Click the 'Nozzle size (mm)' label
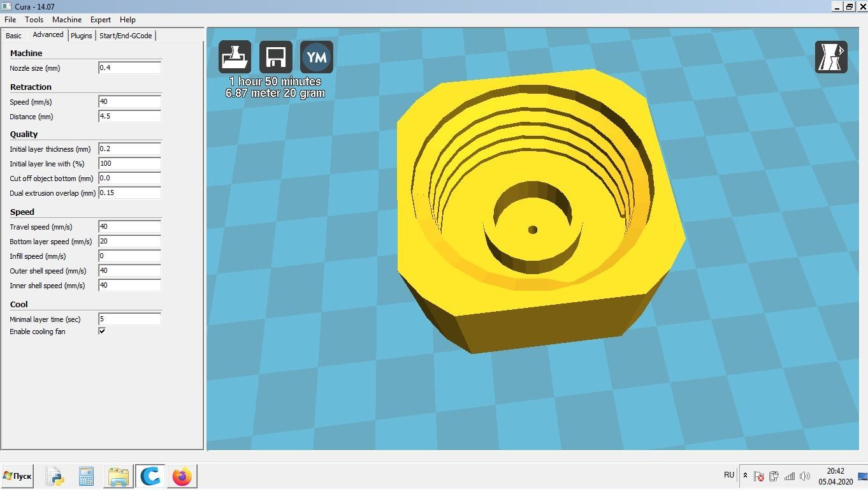 click(x=35, y=68)
